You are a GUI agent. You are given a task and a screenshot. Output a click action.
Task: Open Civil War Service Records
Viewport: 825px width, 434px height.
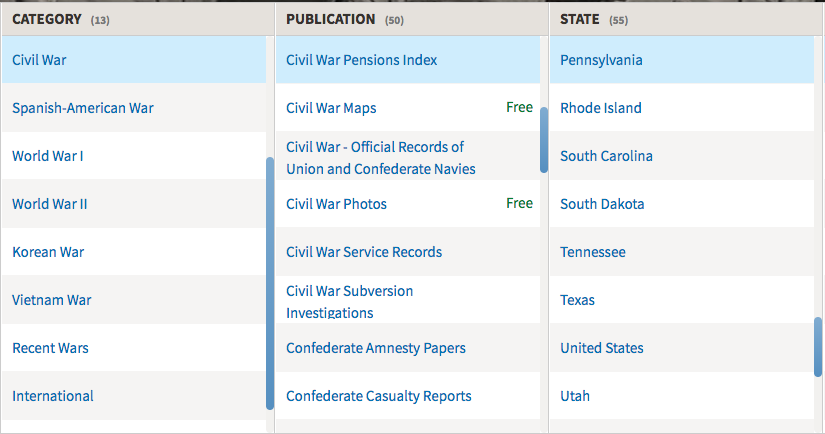(x=408, y=251)
